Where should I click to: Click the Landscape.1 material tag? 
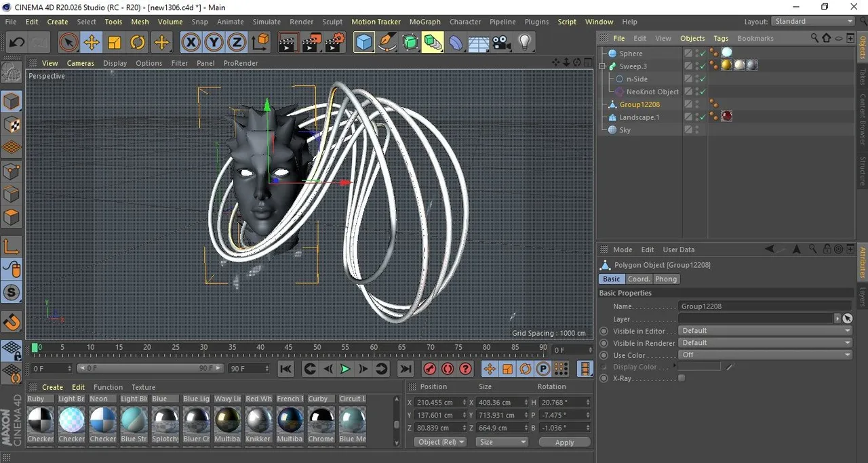point(727,117)
